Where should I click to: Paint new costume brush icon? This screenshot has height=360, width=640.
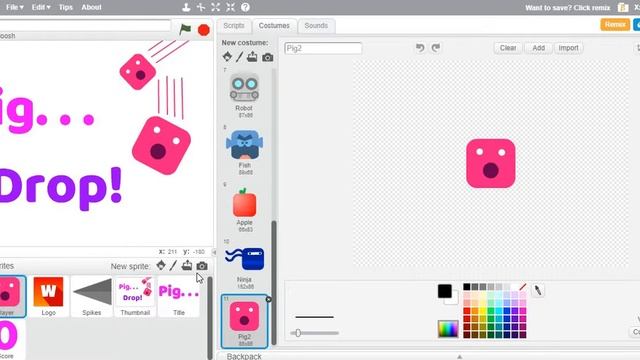pyautogui.click(x=239, y=57)
